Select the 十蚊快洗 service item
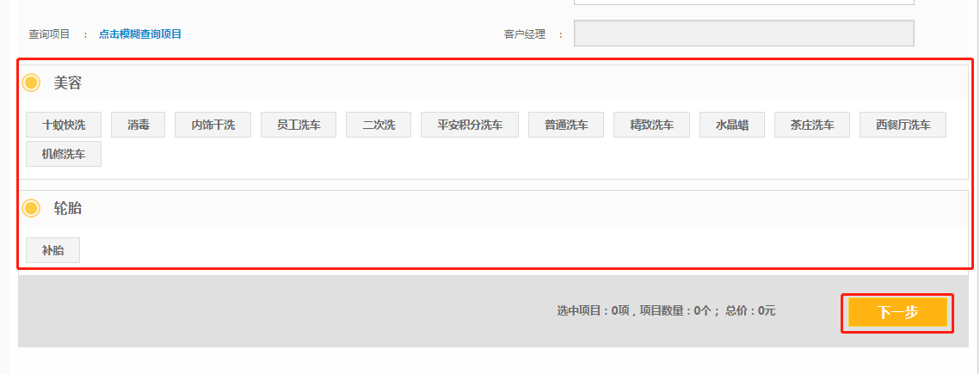Screen dimensions: 980x374 64,125
